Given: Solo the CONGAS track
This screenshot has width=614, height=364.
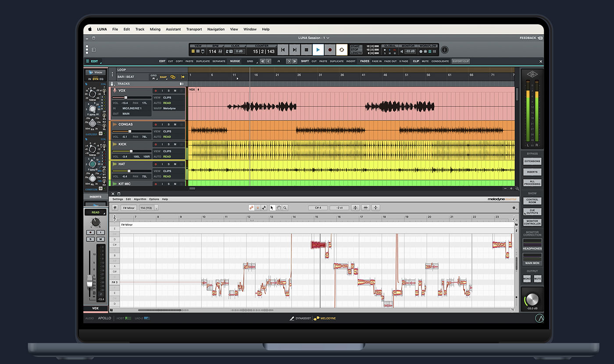Looking at the screenshot, I should (168, 124).
